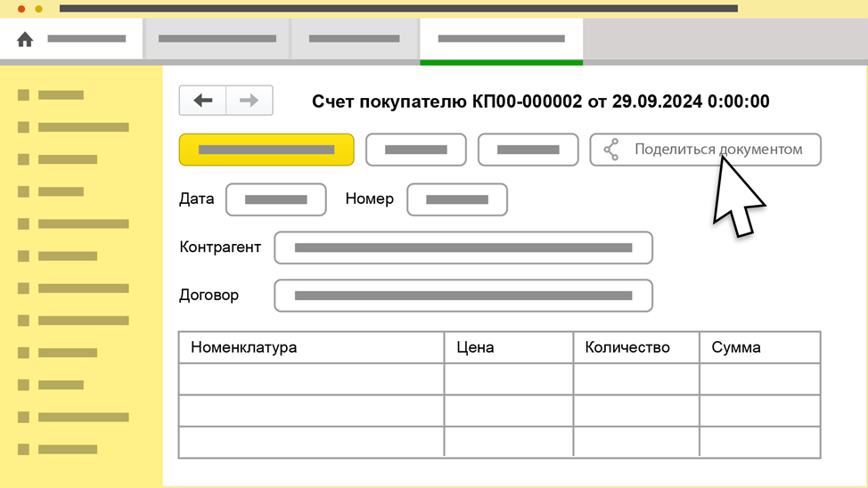
Task: Click the red window close dot
Action: point(21,9)
